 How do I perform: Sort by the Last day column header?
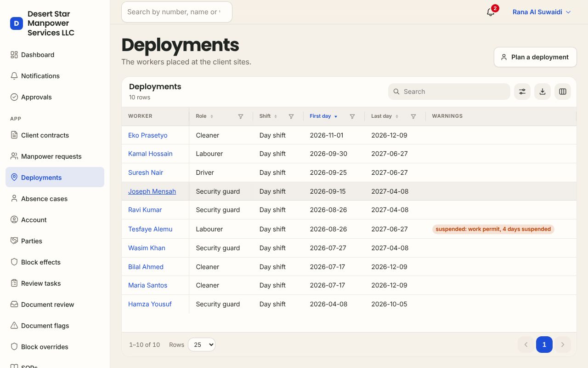click(x=384, y=116)
